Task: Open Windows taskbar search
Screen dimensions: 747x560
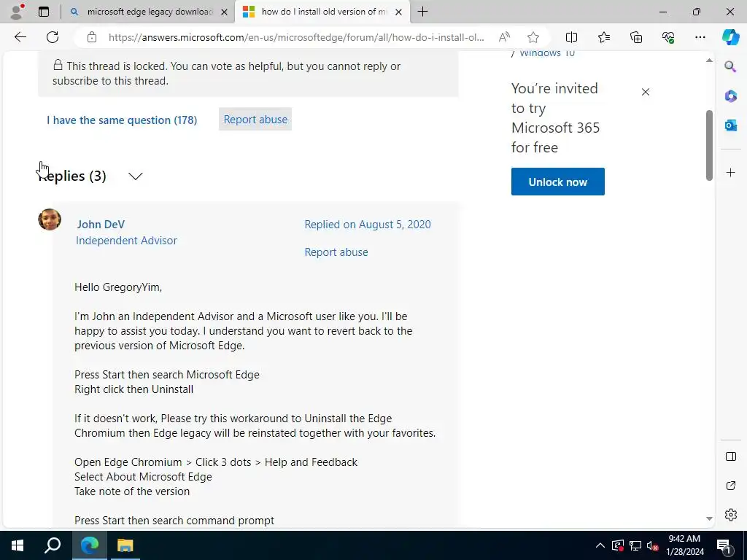Action: pyautogui.click(x=53, y=545)
